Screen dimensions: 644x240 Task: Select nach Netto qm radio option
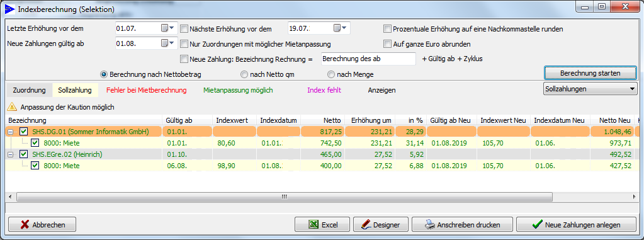coord(244,74)
